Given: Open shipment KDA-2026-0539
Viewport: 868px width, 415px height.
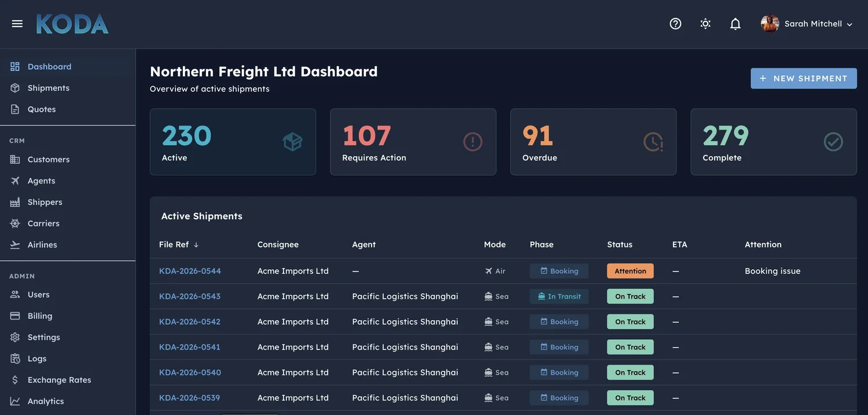Looking at the screenshot, I should pos(190,398).
